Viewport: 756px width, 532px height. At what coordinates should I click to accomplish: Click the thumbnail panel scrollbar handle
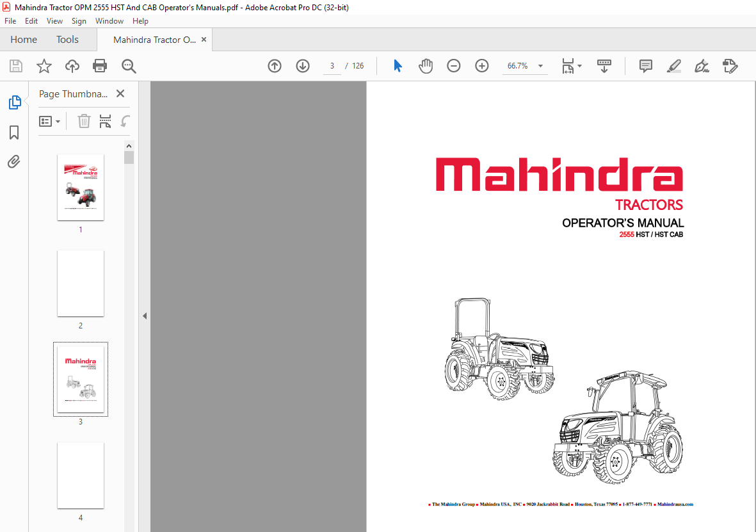129,157
